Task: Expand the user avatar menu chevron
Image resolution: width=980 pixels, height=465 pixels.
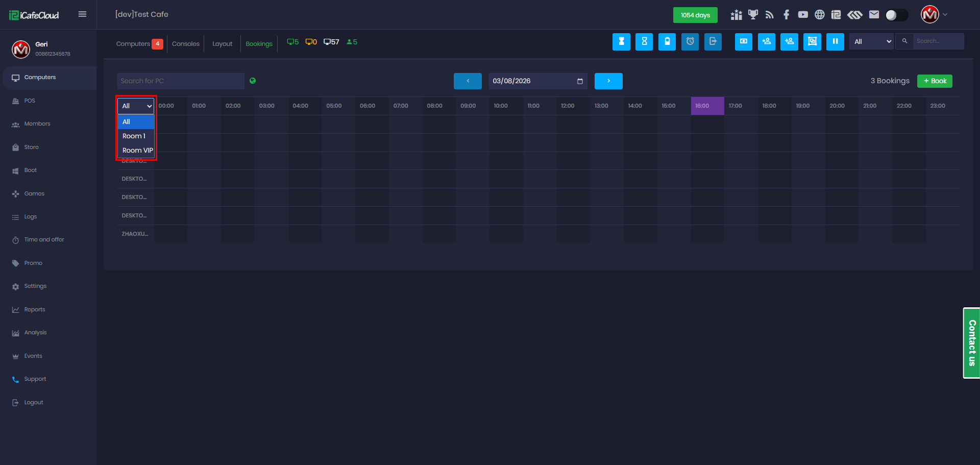Action: coord(945,15)
